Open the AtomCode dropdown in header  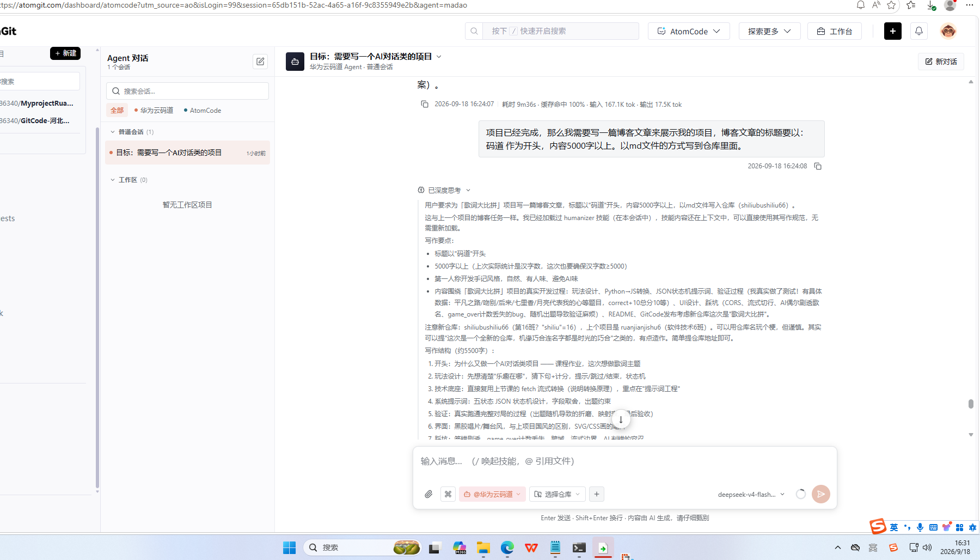point(689,31)
